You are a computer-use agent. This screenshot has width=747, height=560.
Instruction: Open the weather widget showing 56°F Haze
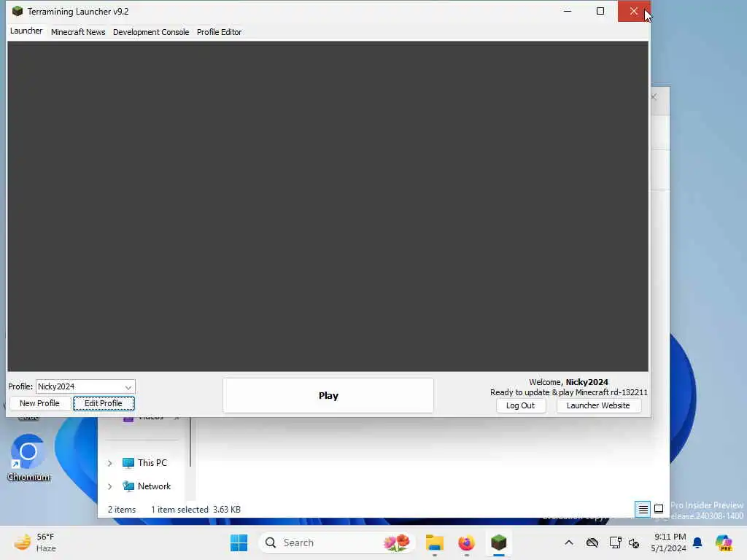35,542
